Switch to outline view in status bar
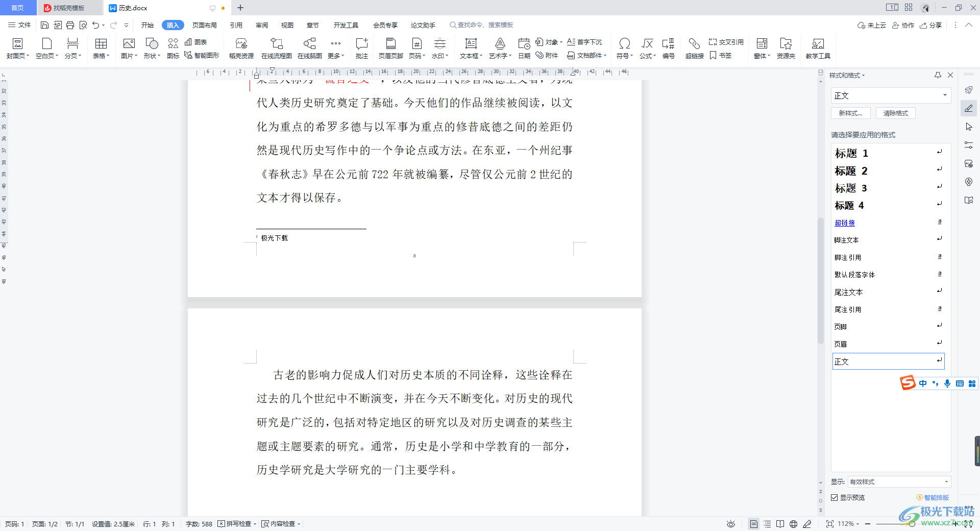The height and width of the screenshot is (531, 980). click(767, 524)
